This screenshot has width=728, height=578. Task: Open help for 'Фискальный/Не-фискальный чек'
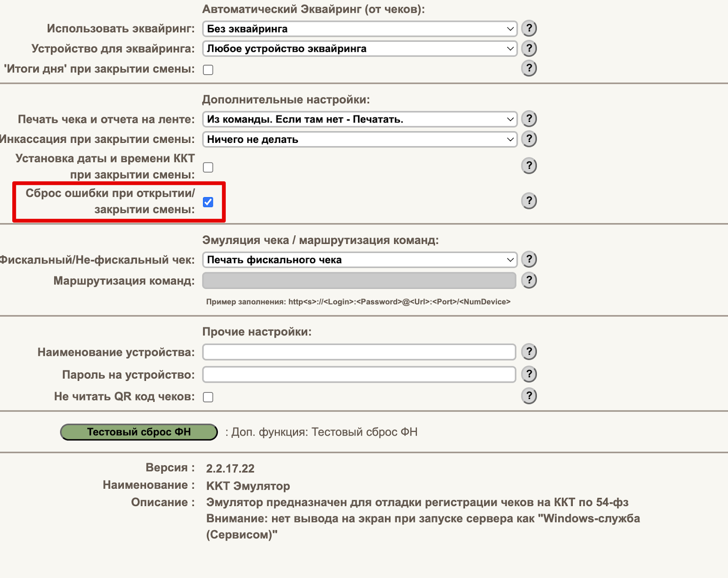(x=529, y=259)
